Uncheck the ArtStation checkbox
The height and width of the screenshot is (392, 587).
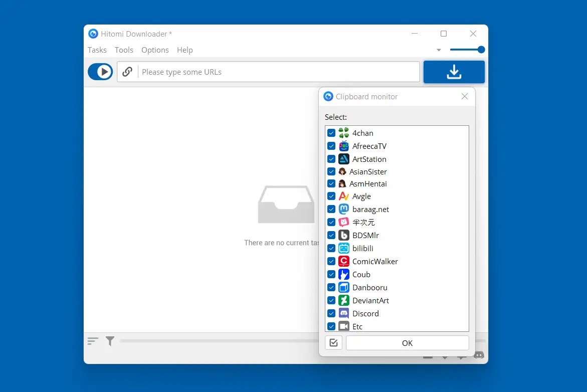(x=331, y=159)
